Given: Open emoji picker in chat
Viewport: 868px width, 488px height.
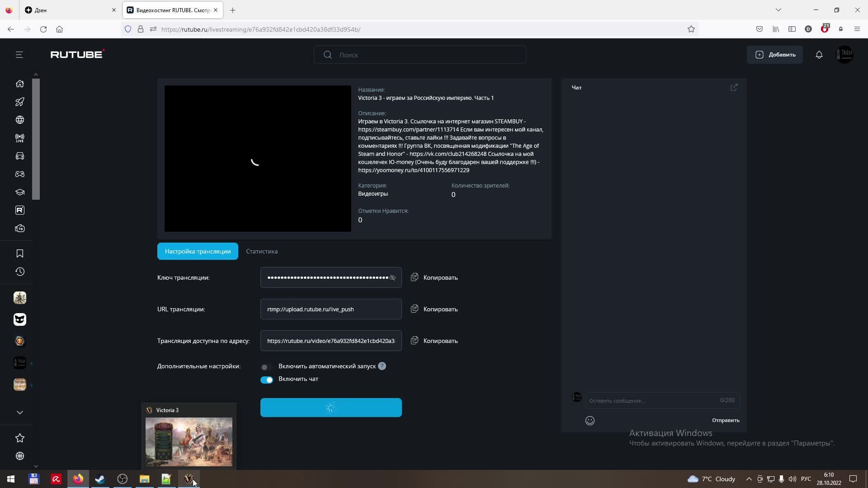Looking at the screenshot, I should 590,421.
